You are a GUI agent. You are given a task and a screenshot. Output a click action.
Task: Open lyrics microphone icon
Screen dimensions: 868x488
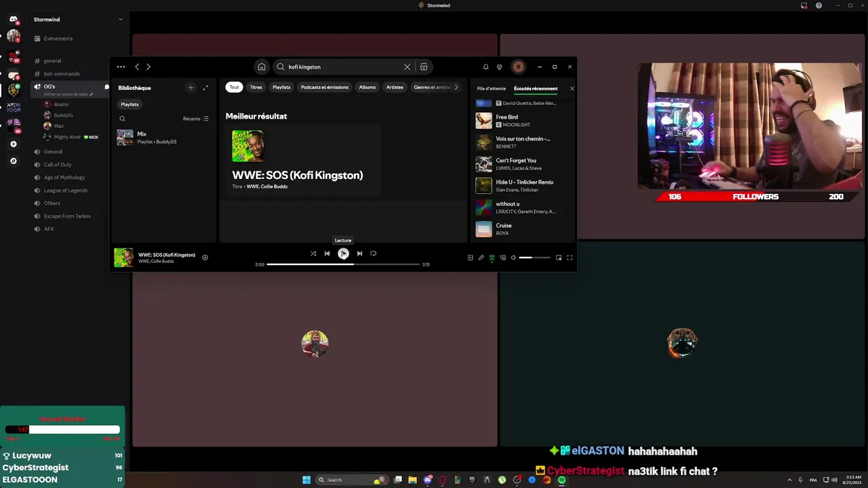(481, 258)
